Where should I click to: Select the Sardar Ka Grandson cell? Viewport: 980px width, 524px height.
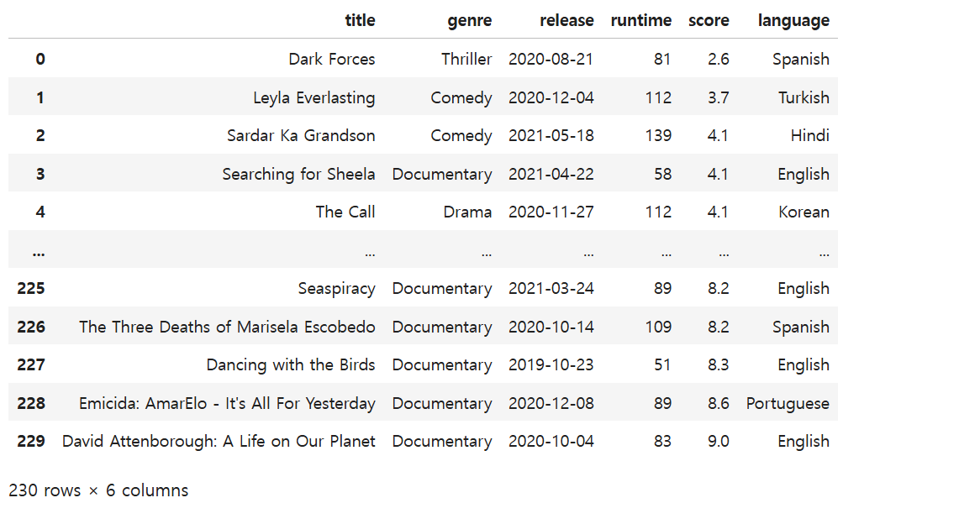[301, 135]
